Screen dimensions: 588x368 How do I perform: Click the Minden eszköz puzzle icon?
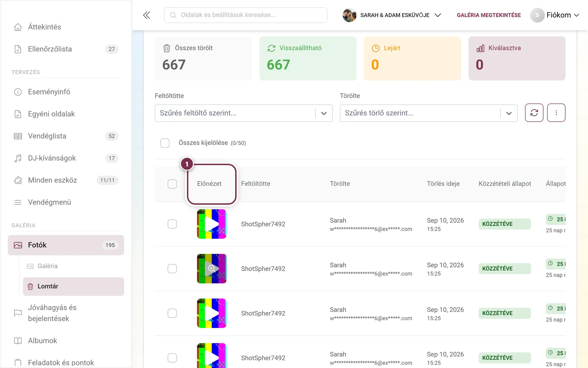tap(18, 180)
